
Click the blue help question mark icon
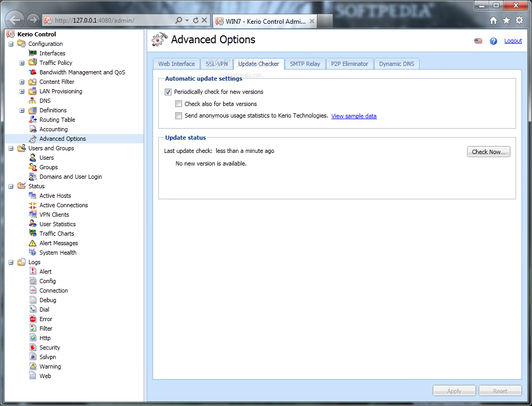493,41
